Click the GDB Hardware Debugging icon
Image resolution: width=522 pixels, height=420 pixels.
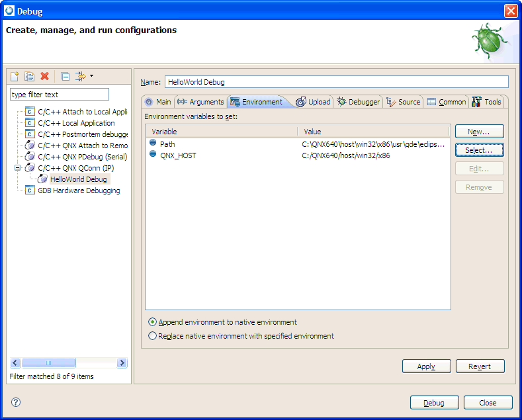(30, 190)
